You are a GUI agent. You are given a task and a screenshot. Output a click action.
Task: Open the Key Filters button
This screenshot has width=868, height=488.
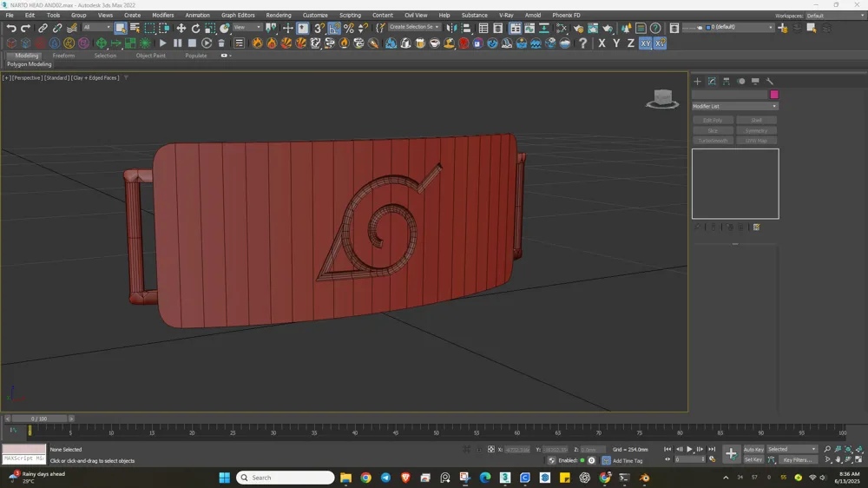tap(797, 459)
